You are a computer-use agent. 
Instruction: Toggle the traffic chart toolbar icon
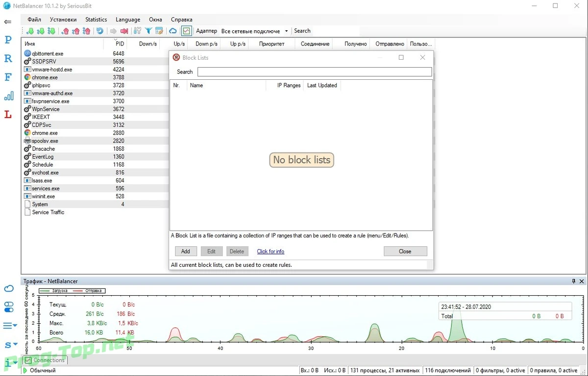click(186, 31)
